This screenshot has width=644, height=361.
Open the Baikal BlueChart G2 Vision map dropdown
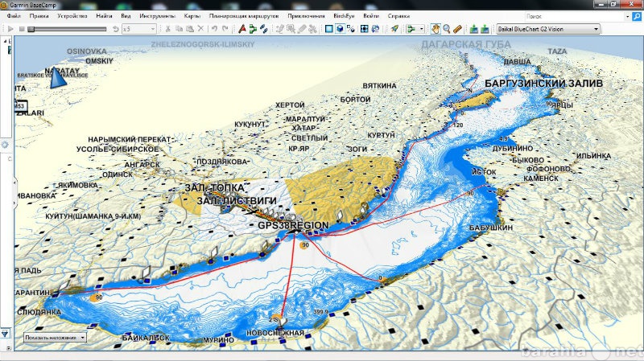coord(548,29)
